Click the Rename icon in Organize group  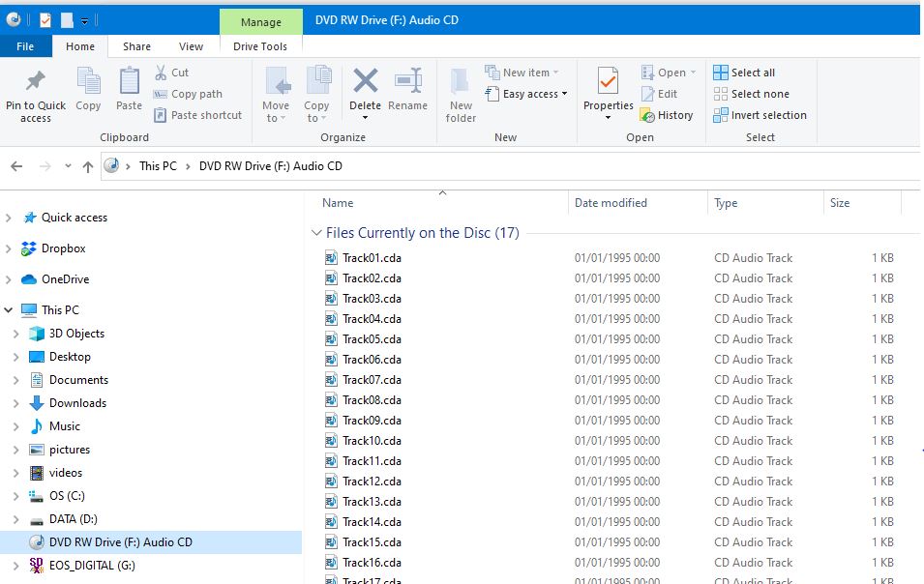[407, 81]
